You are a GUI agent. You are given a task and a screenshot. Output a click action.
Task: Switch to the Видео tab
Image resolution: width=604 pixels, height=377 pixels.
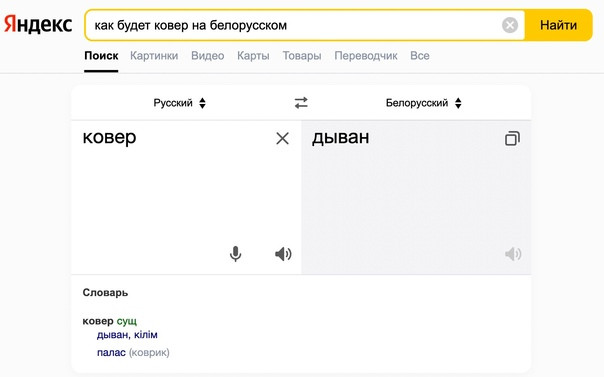pos(208,55)
